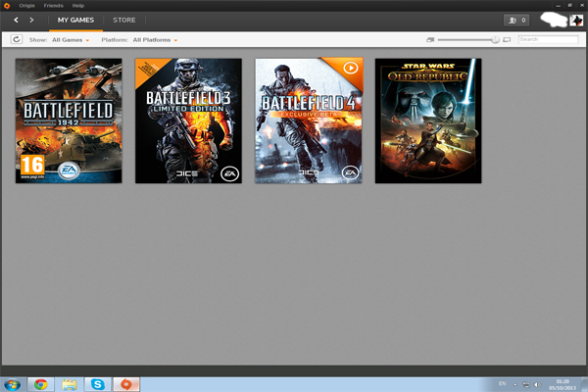Click the taskbar clock and date
The height and width of the screenshot is (392, 588).
tap(563, 384)
